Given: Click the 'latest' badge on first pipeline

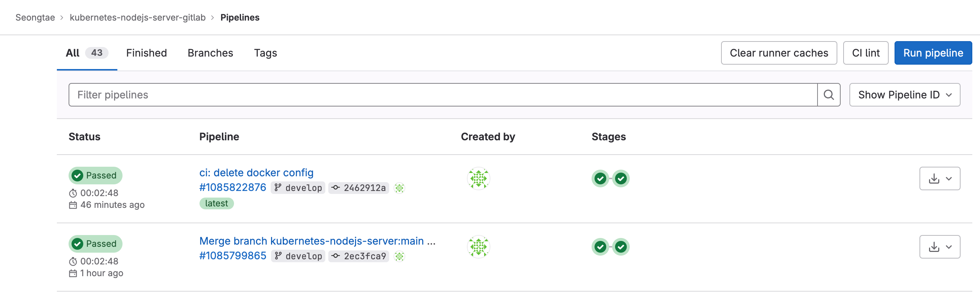Looking at the screenshot, I should [x=216, y=203].
